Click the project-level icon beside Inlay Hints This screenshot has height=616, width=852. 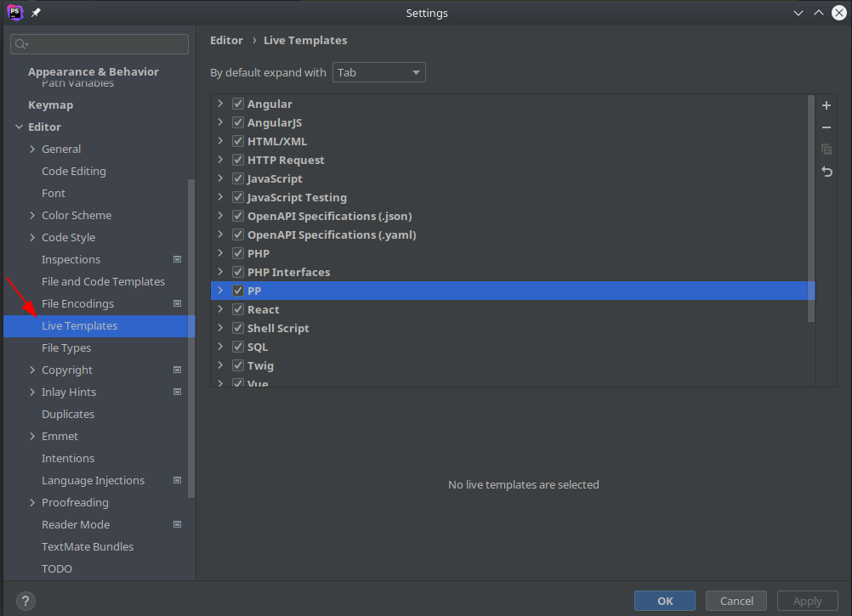coord(177,392)
